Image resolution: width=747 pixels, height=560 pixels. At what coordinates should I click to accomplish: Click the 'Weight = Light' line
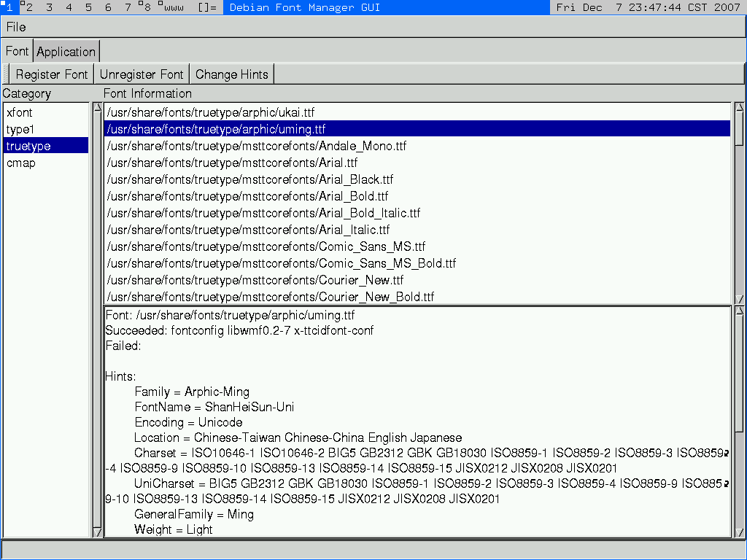pyautogui.click(x=174, y=529)
